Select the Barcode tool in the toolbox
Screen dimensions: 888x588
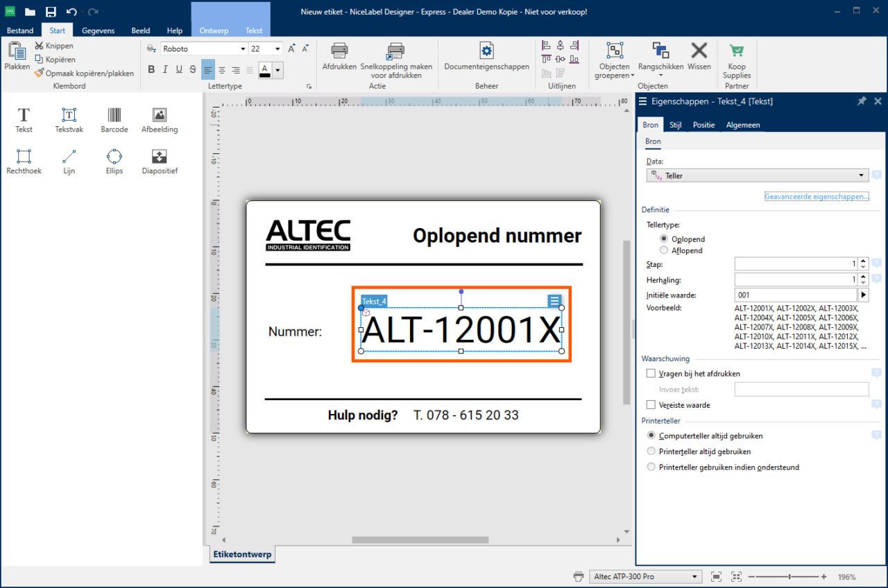[x=114, y=118]
